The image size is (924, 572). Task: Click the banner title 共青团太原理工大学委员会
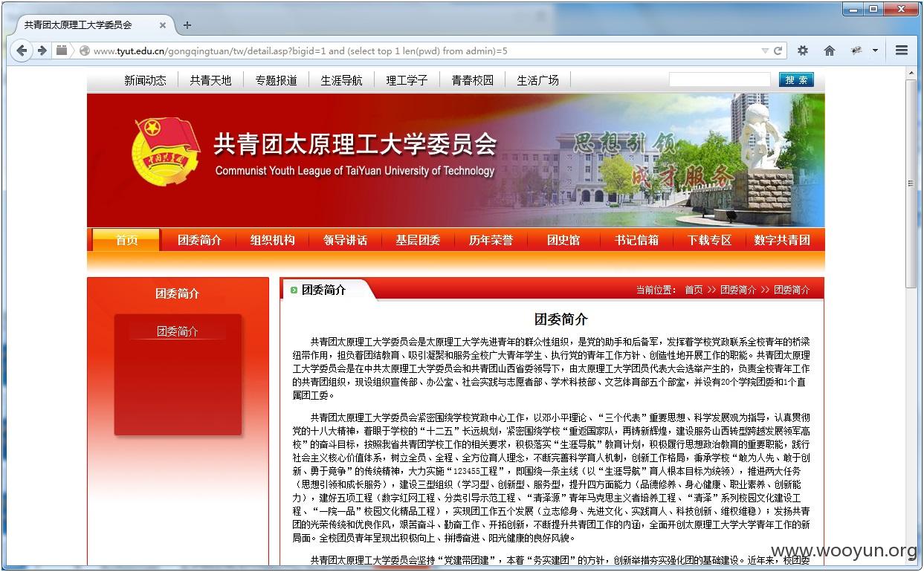click(355, 144)
